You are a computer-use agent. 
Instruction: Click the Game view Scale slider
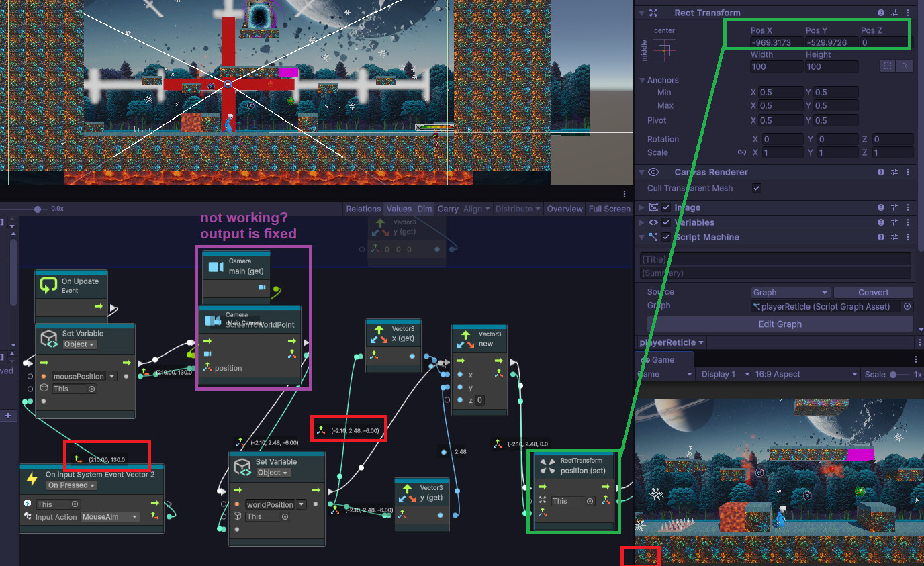point(901,374)
